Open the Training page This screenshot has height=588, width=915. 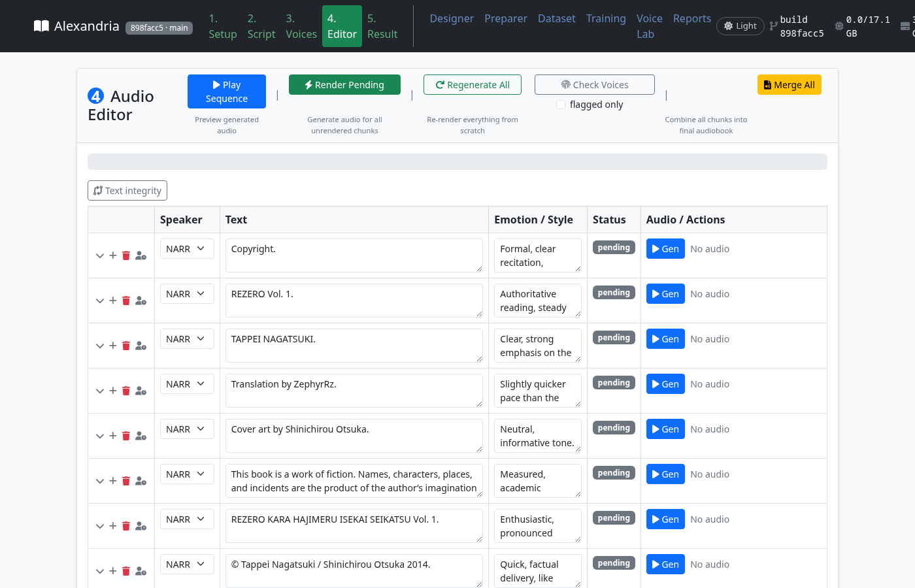(x=606, y=18)
